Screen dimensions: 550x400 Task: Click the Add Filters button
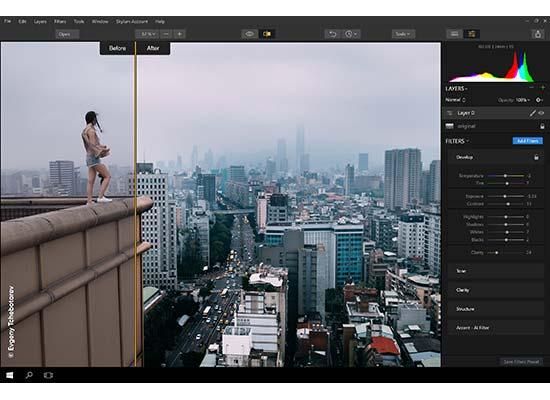point(528,141)
